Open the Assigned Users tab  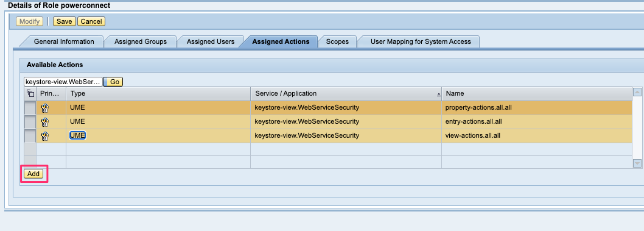(210, 41)
